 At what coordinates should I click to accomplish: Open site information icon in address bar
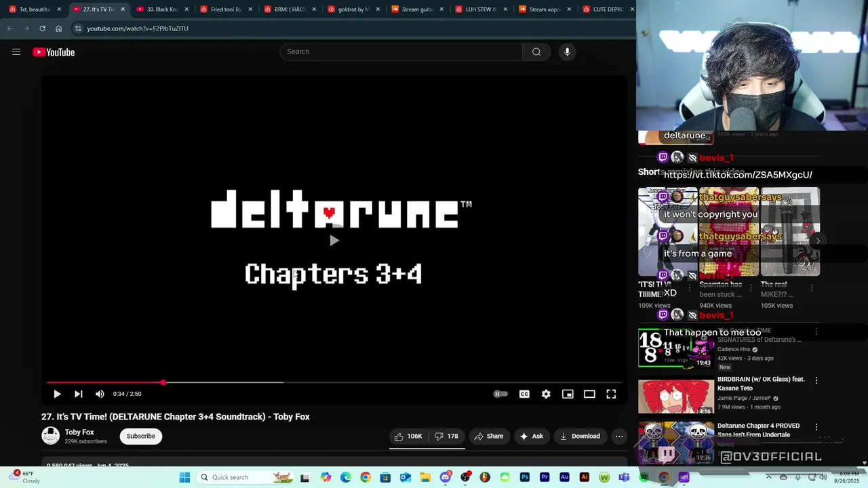(x=78, y=28)
